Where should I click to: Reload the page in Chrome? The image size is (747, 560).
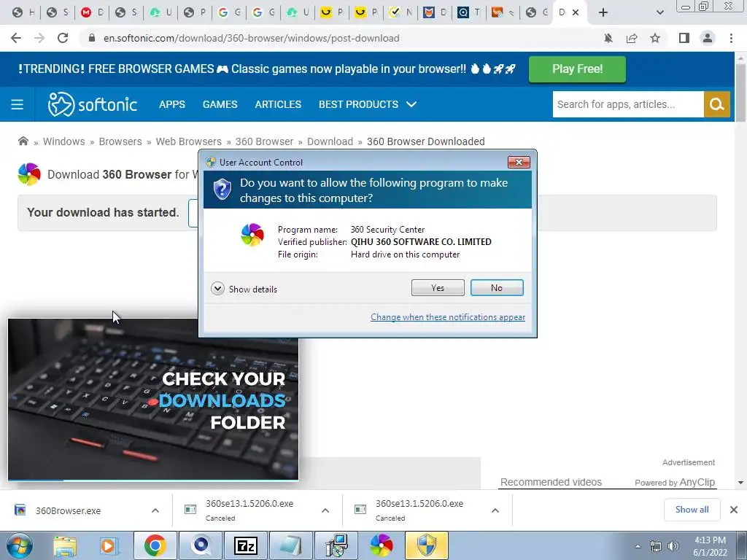pos(63,38)
